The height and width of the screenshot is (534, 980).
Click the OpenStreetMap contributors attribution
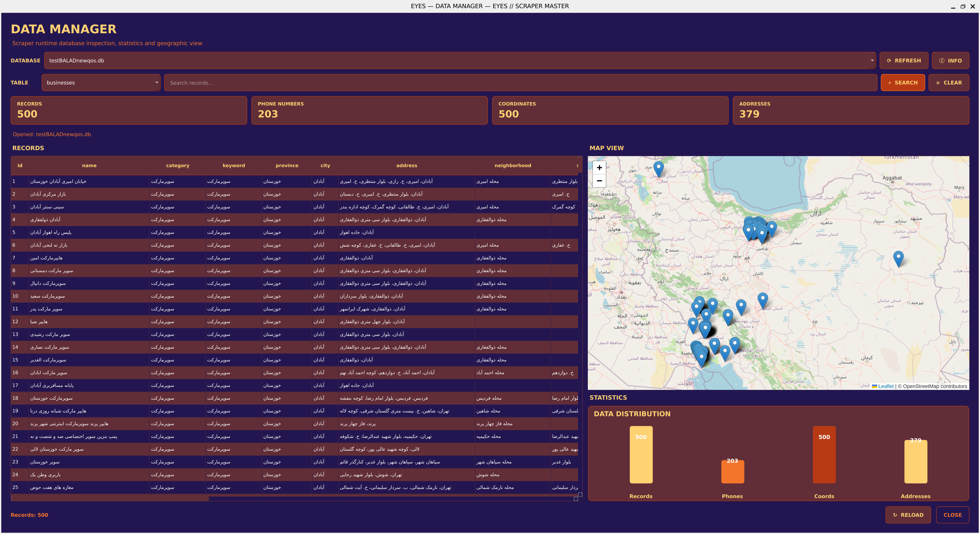coord(932,386)
